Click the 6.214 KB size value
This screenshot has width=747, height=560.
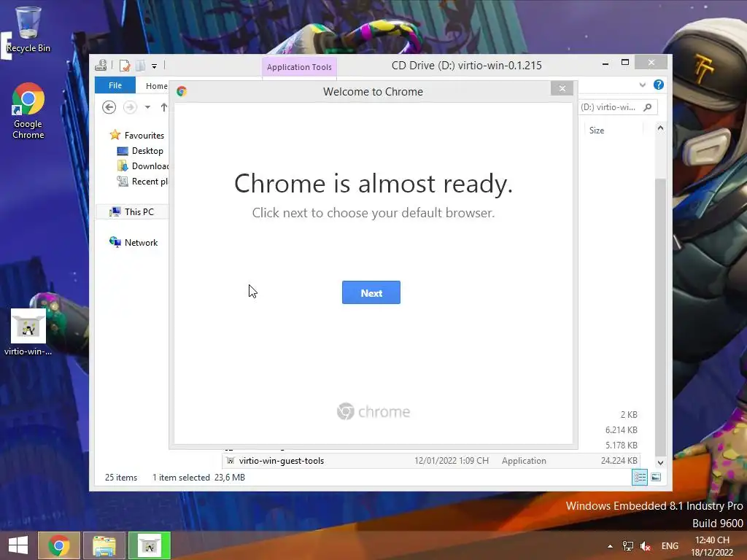click(622, 430)
